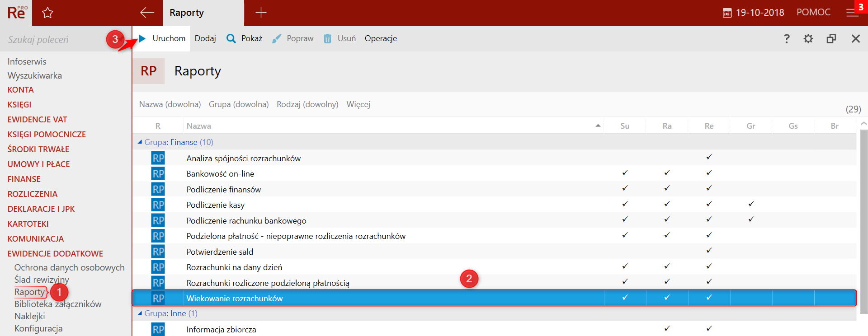868x336 pixels.
Task: Click RP icon of Podzielona płatność row
Action: pyautogui.click(x=158, y=236)
